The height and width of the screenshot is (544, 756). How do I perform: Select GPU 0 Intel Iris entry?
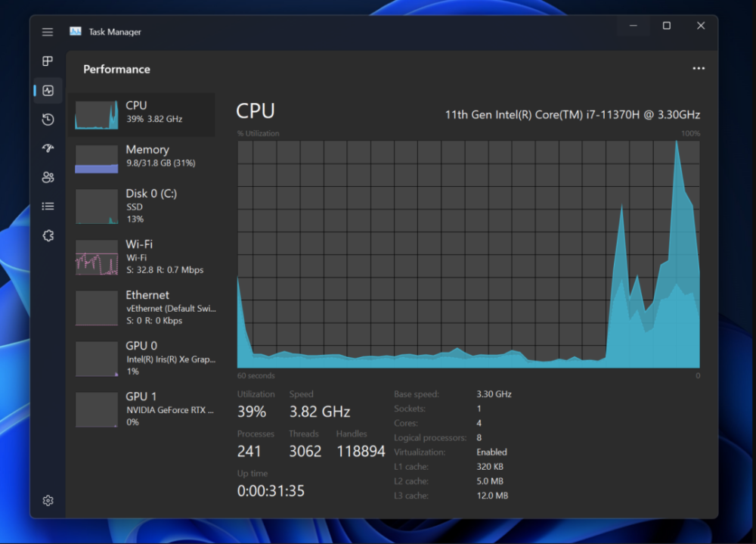tap(143, 358)
